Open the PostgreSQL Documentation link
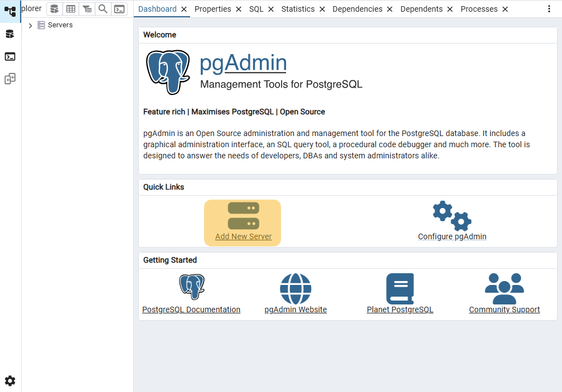This screenshot has height=392, width=562. 191,309
